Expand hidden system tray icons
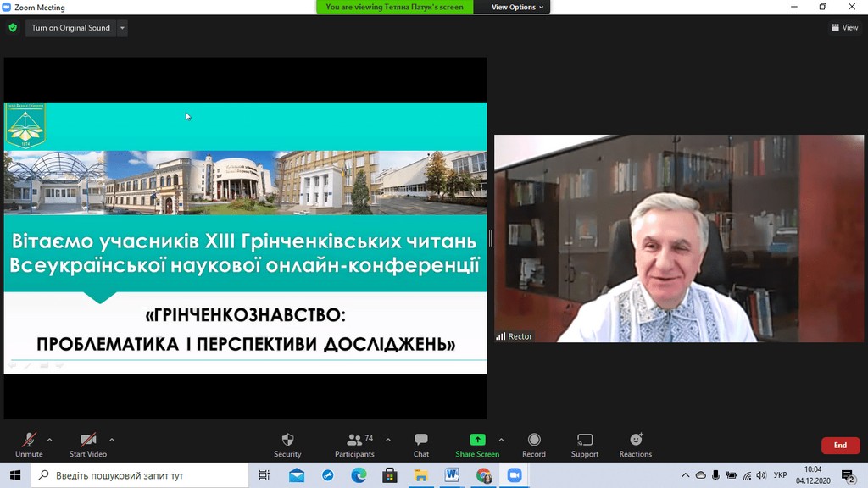868x488 pixels. tap(685, 475)
